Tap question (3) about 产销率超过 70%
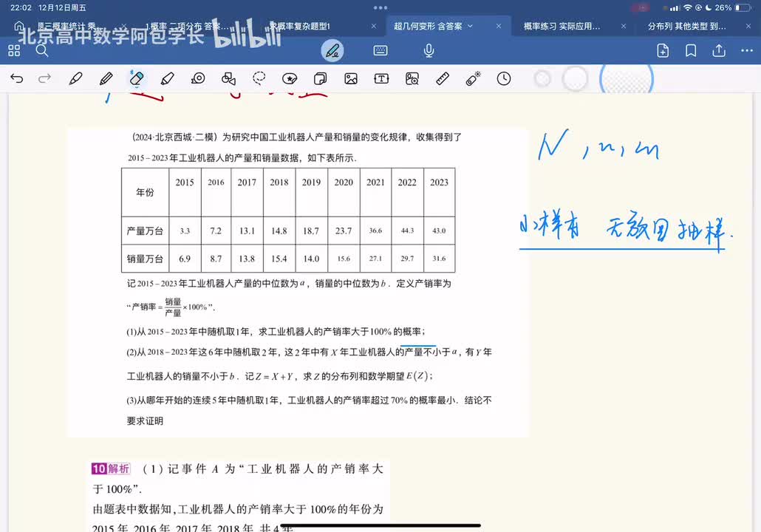 pos(309,410)
